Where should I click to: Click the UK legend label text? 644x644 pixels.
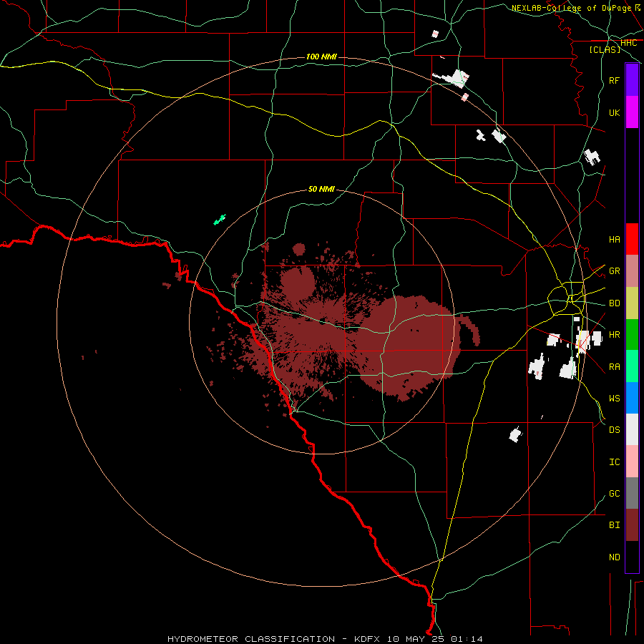(615, 112)
